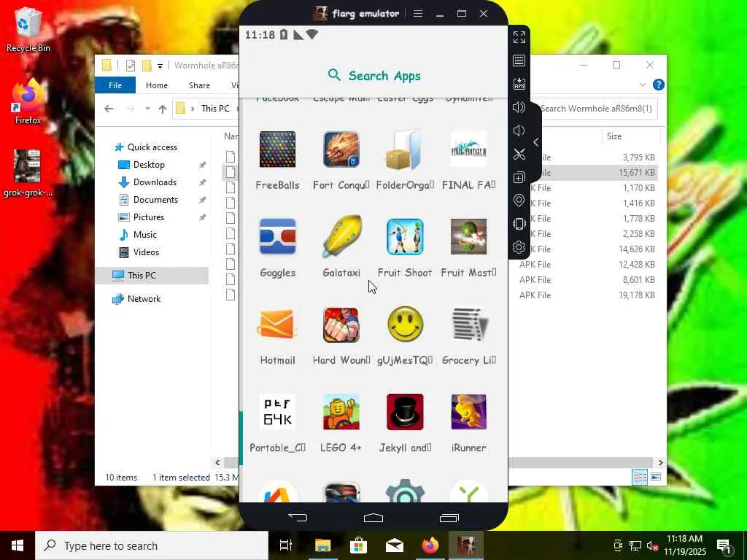747x560 pixels.
Task: Tap the Android back button
Action: pos(298,518)
